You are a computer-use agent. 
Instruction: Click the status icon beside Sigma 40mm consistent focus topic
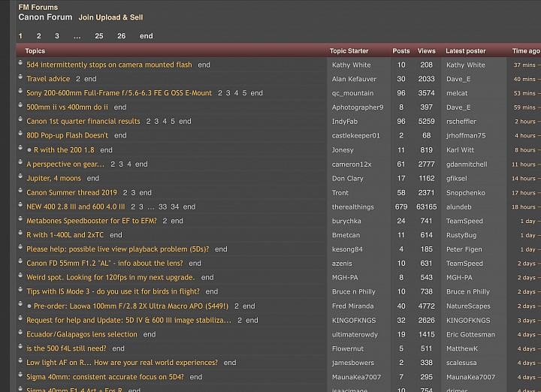click(20, 375)
